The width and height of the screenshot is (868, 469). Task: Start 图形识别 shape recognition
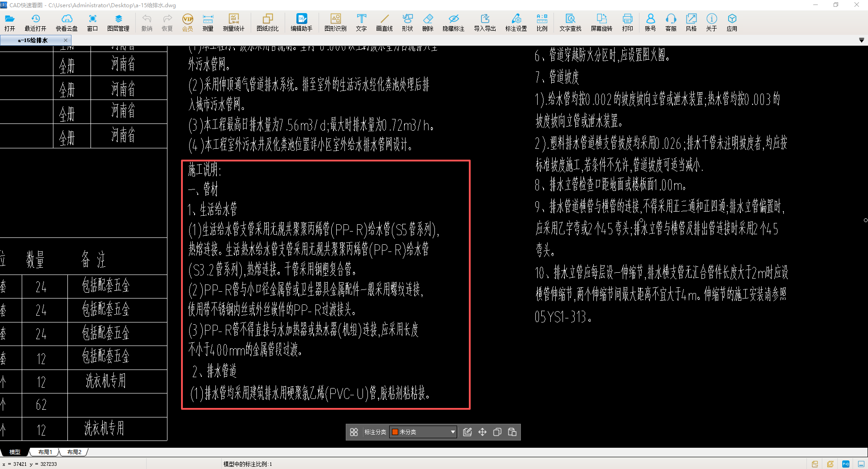tap(335, 22)
